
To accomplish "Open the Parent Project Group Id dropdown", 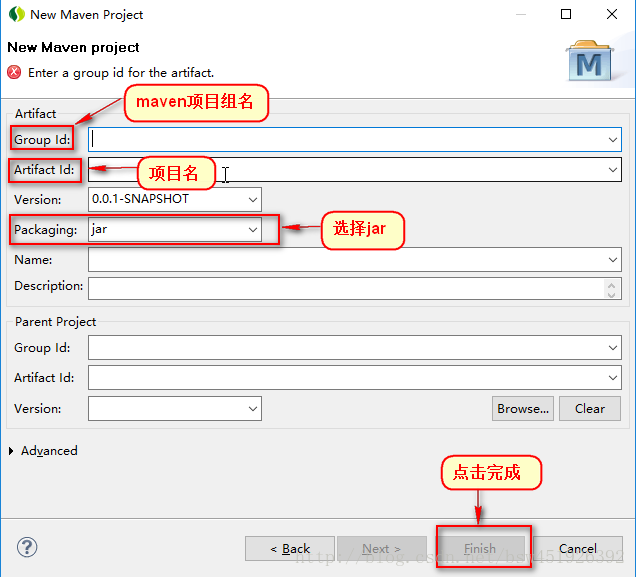I will [x=612, y=348].
